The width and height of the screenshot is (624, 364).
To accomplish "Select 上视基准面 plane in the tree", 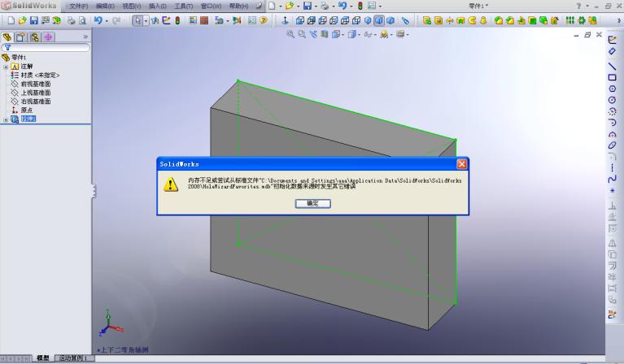I will [x=36, y=93].
